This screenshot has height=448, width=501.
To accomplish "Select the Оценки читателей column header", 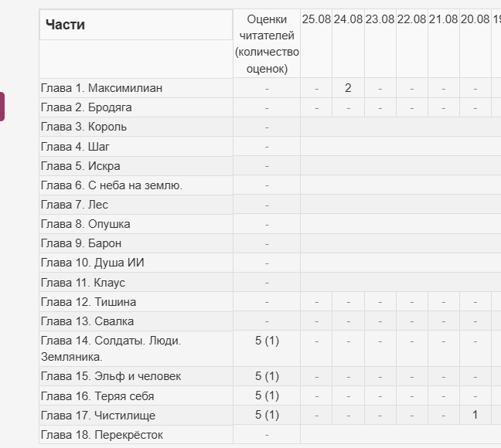I will click(x=267, y=44).
